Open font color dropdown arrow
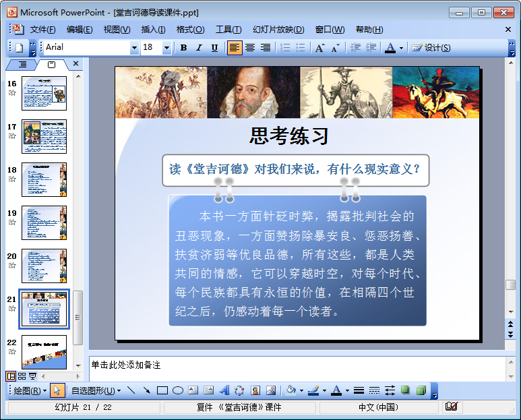Viewport: 521px width, 420px height. point(401,48)
